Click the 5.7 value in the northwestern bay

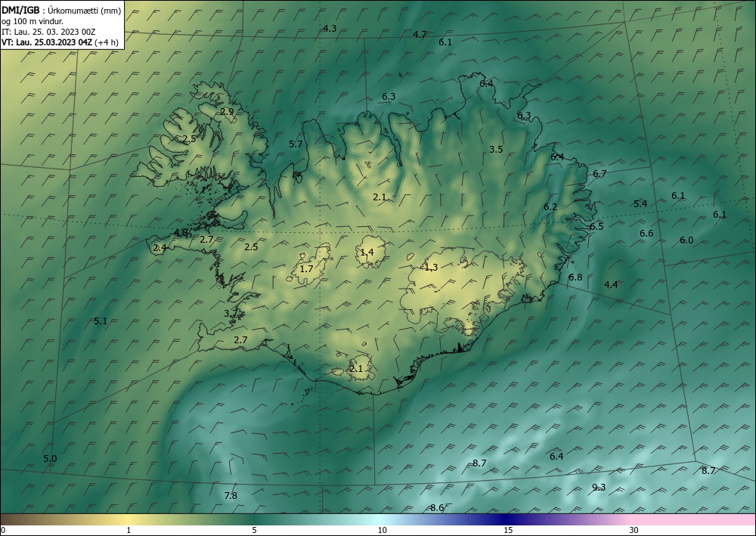(296, 144)
